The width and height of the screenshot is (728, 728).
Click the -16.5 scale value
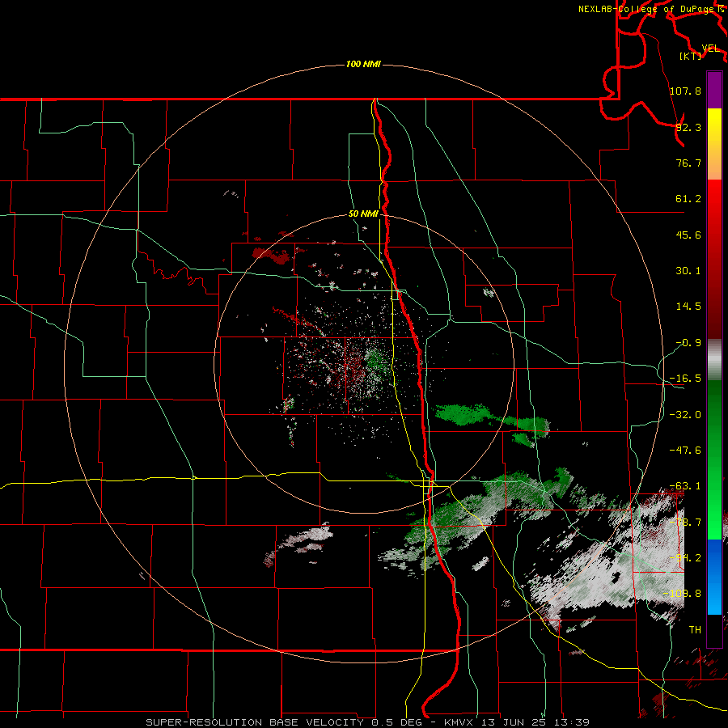pyautogui.click(x=685, y=379)
